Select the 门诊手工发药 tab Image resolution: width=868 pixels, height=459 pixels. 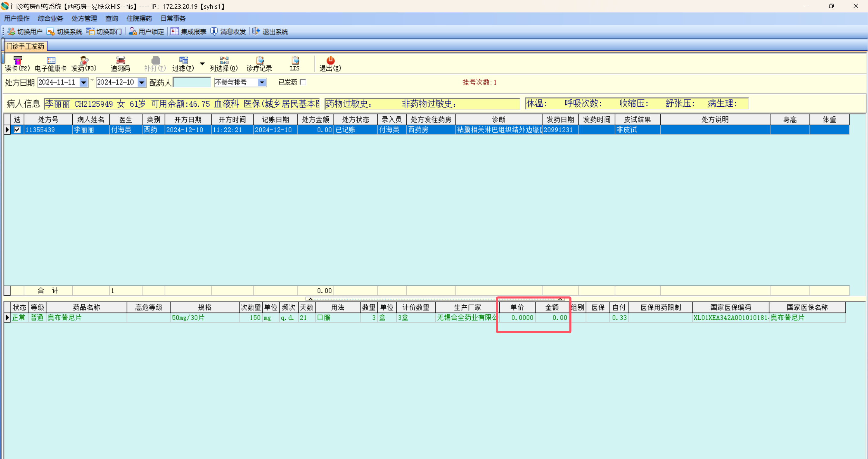[25, 46]
